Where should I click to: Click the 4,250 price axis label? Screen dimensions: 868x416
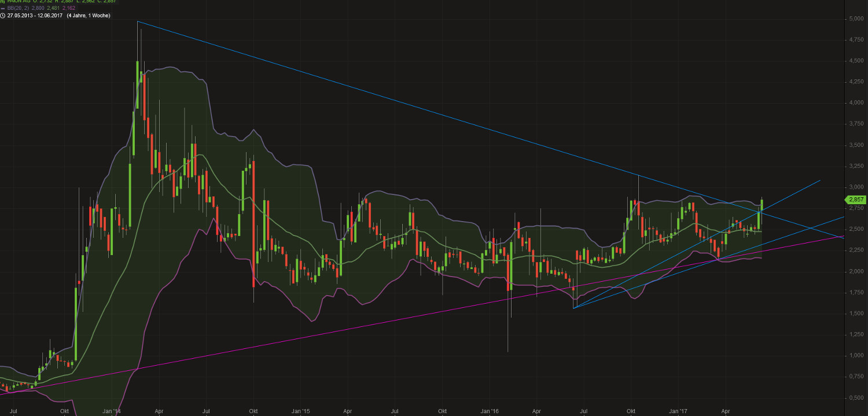pos(857,82)
